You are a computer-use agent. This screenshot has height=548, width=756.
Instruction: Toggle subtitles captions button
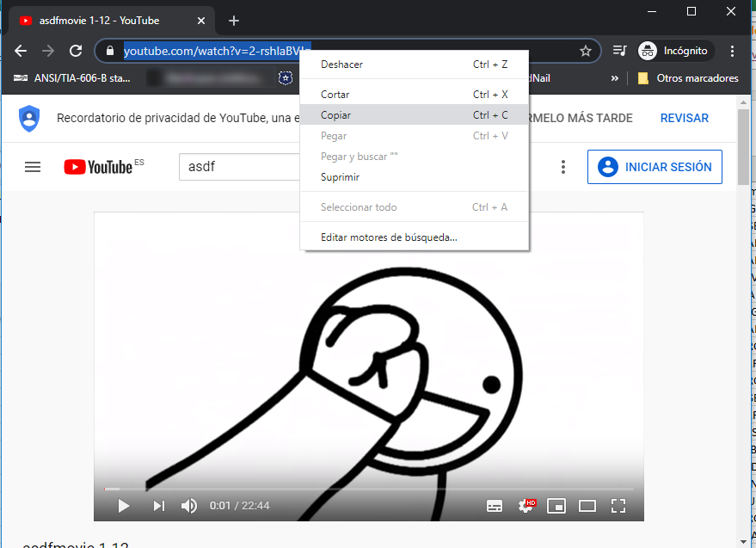tap(495, 506)
